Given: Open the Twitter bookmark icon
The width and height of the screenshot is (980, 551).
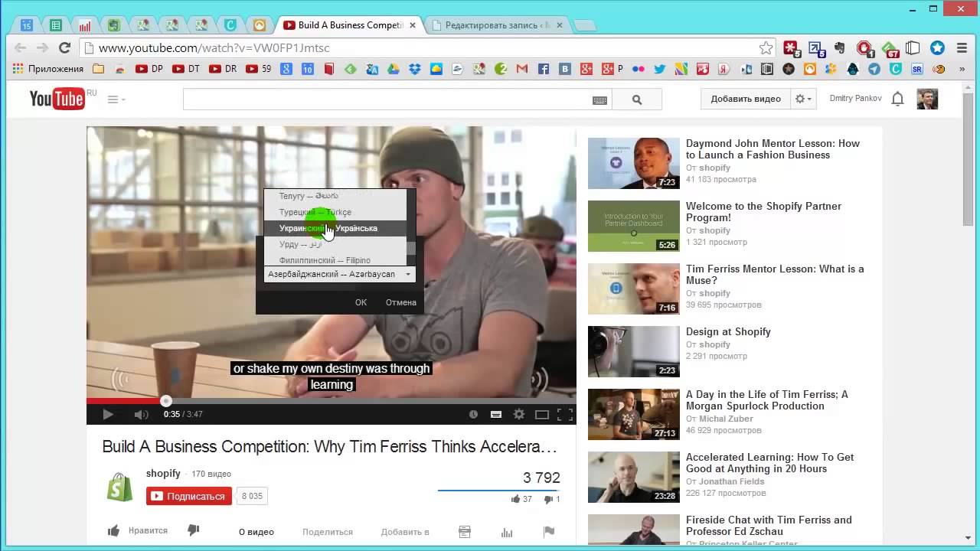Looking at the screenshot, I should pos(659,69).
